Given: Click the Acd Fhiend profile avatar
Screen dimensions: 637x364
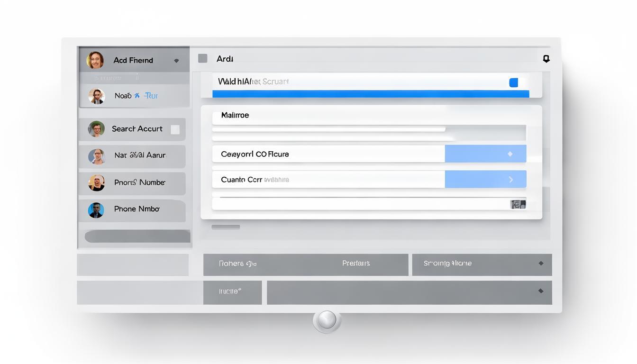Looking at the screenshot, I should (95, 60).
